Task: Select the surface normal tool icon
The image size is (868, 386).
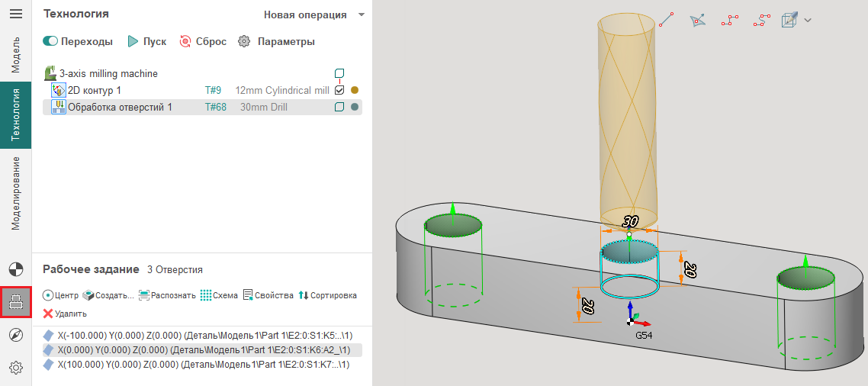Action: click(698, 21)
